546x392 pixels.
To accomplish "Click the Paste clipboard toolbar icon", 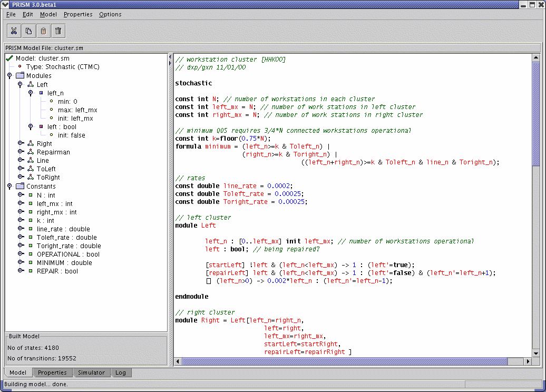I will tap(44, 31).
